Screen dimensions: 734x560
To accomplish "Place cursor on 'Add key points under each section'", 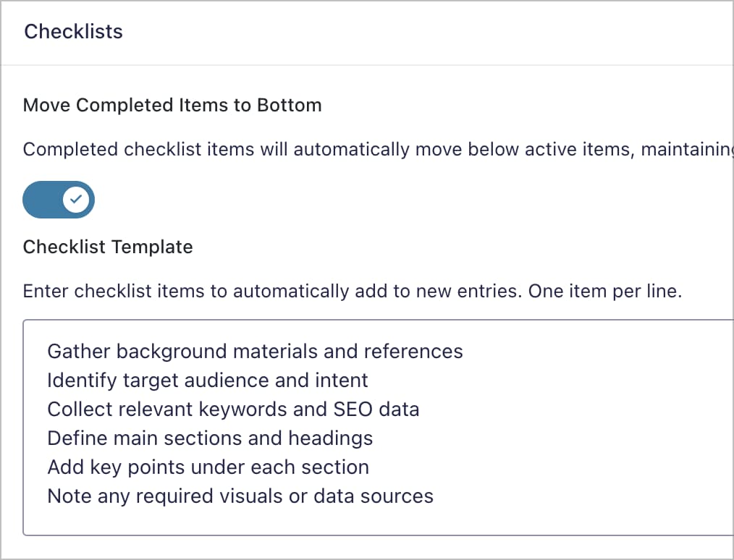I will [208, 467].
